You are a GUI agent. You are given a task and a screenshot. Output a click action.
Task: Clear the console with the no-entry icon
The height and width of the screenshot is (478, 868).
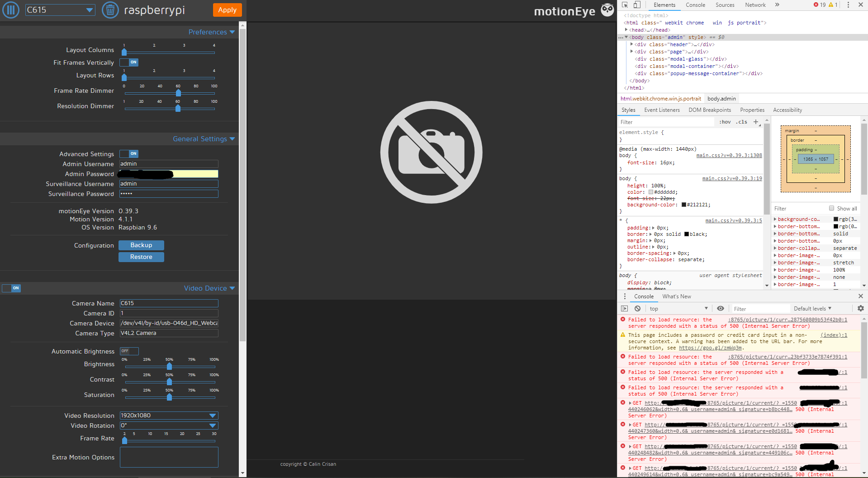pos(637,308)
